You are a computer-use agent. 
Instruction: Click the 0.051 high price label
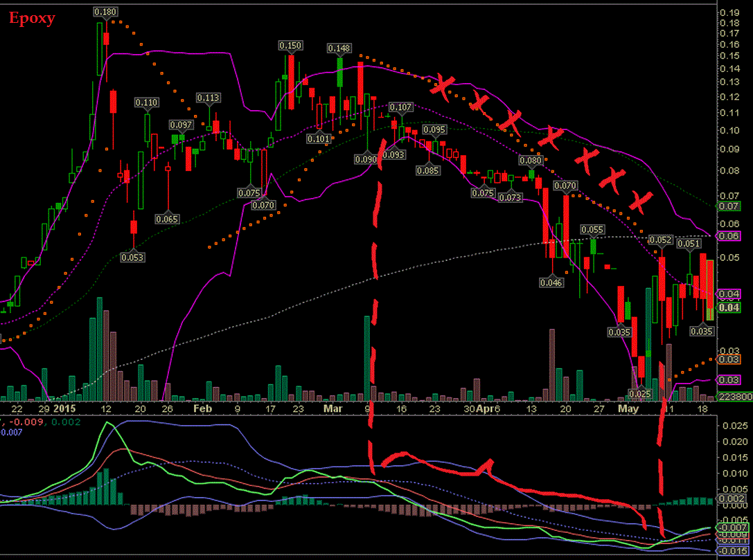pyautogui.click(x=689, y=244)
